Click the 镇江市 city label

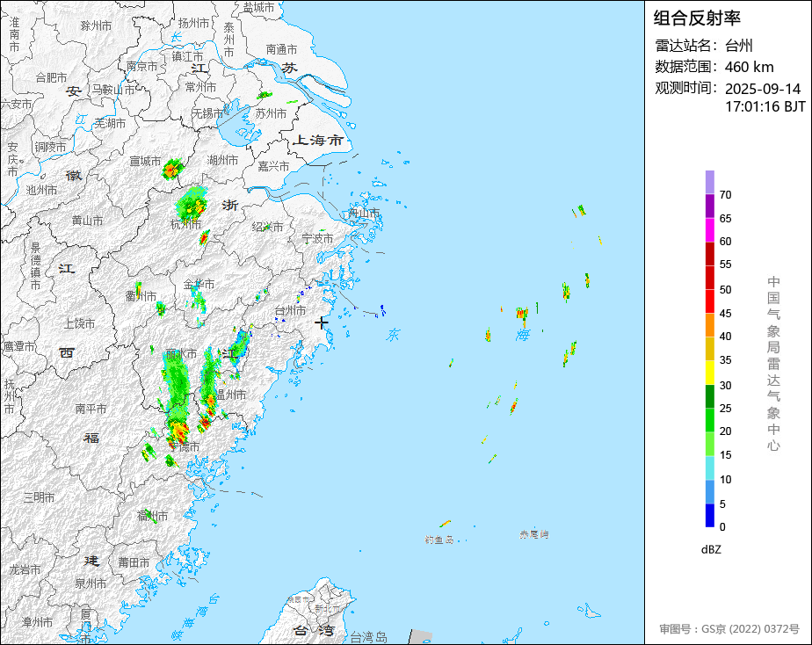[x=187, y=56]
